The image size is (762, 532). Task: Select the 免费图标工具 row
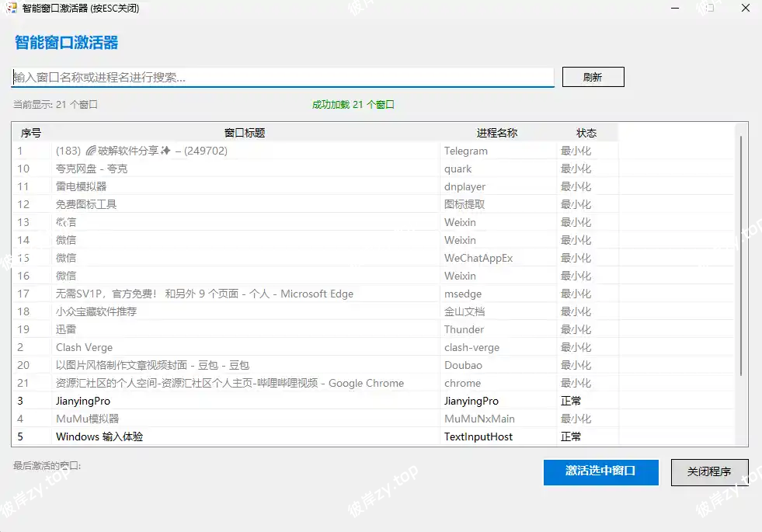(233, 204)
